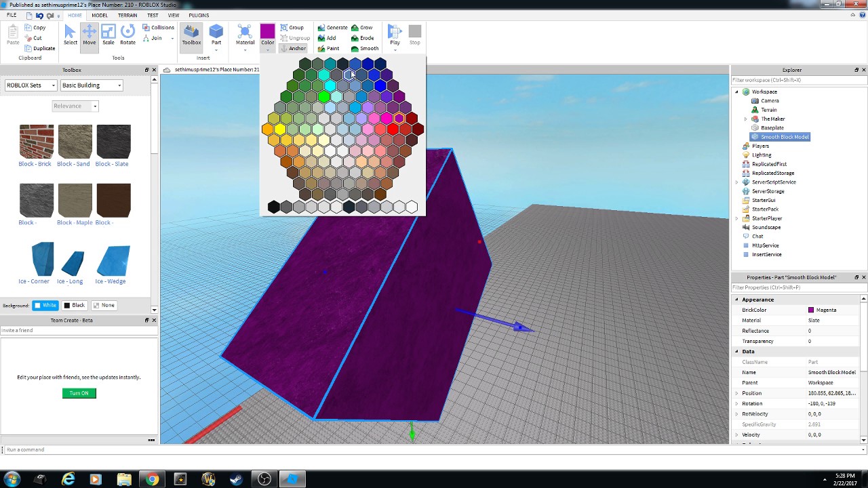This screenshot has width=868, height=488.
Task: Choose the terrain Erode tool
Action: [362, 38]
